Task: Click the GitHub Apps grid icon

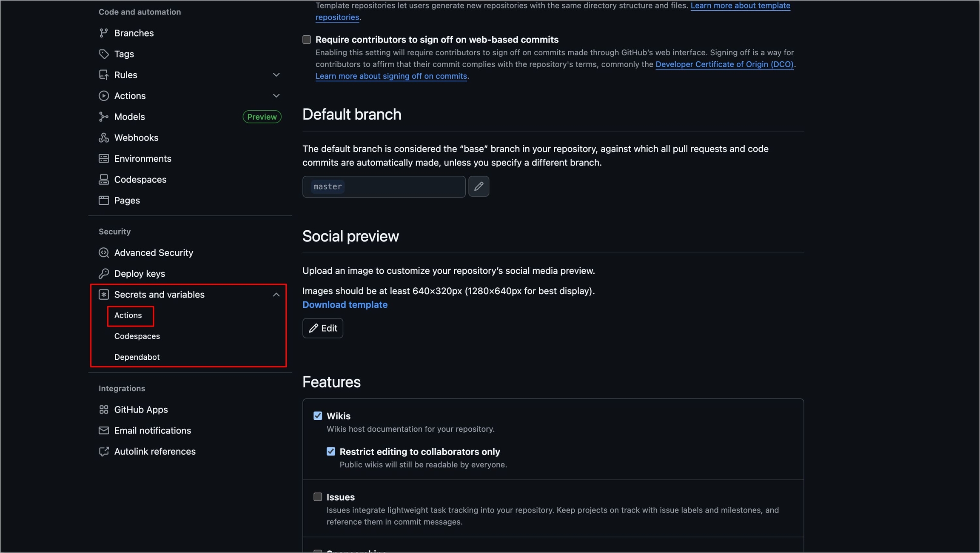Action: coord(103,410)
